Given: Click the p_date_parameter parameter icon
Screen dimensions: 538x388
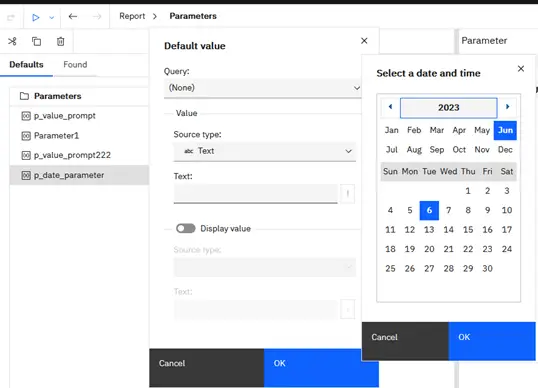Looking at the screenshot, I should tap(26, 175).
